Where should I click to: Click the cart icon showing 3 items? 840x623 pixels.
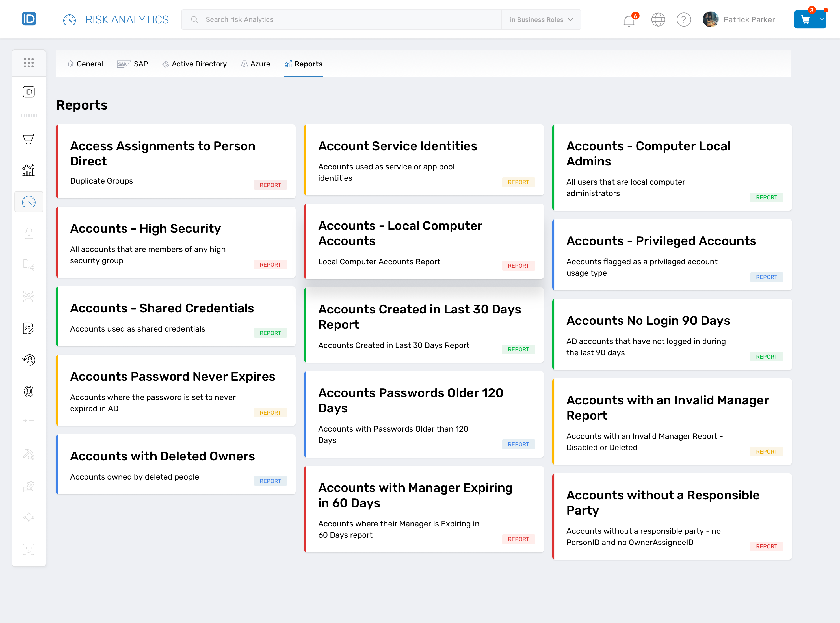(805, 19)
